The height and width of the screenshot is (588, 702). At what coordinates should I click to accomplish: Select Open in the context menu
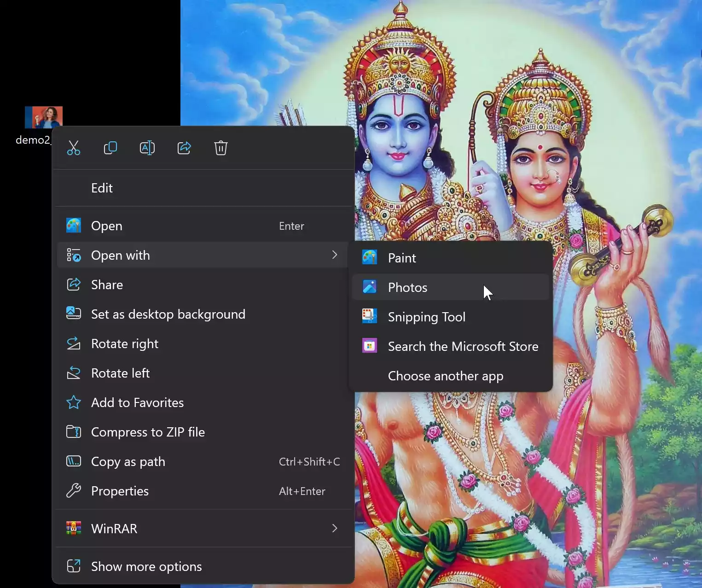tap(203, 226)
